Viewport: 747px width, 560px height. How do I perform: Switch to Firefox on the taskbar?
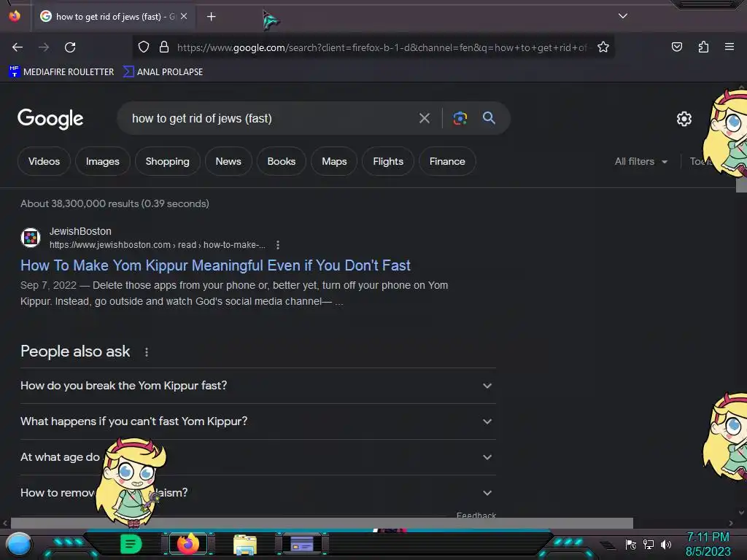point(187,544)
